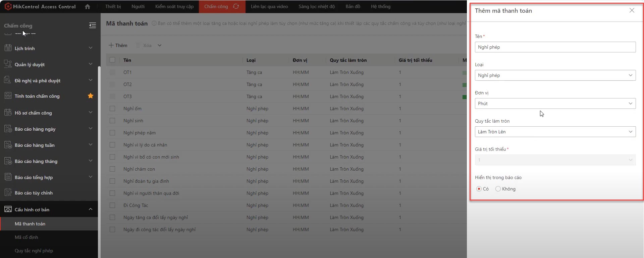Click the Báo cáo hàng tháng icon
This screenshot has width=644, height=258.
point(8,161)
